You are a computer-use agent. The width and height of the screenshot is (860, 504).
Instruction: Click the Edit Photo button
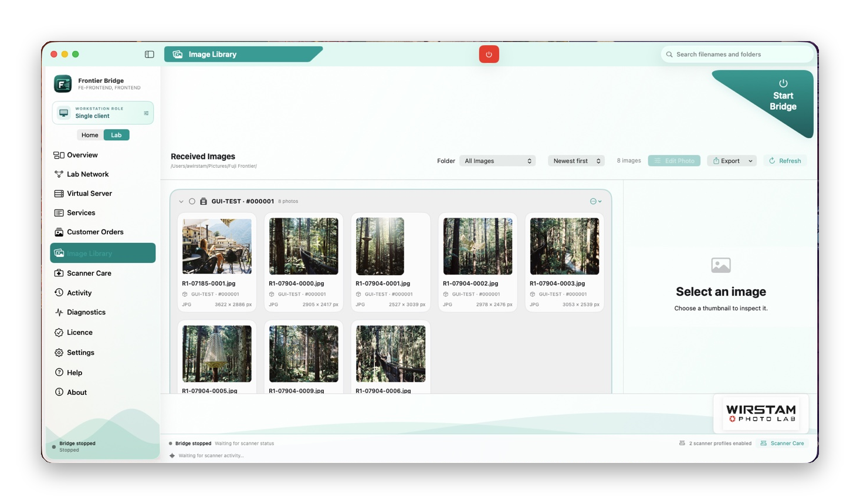[674, 161]
